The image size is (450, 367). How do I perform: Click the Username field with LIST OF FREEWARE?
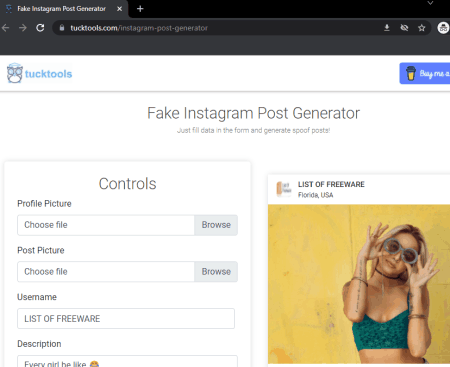pyautogui.click(x=126, y=319)
